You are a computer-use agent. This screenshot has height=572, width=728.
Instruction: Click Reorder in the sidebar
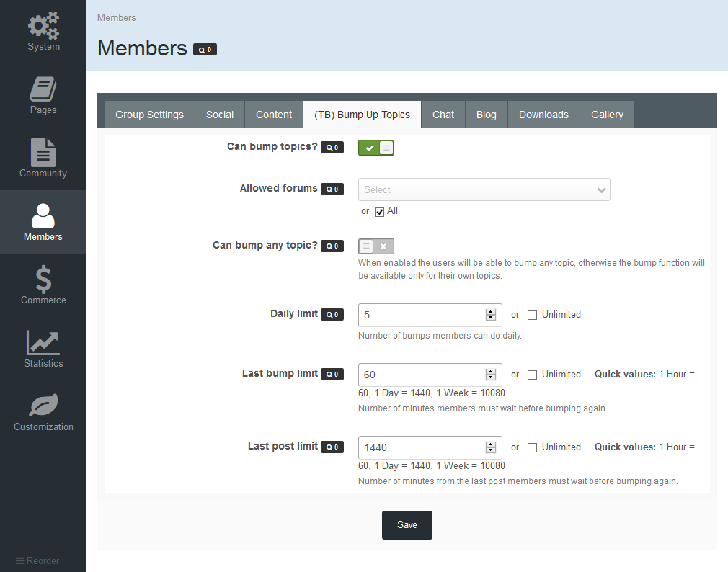37,561
